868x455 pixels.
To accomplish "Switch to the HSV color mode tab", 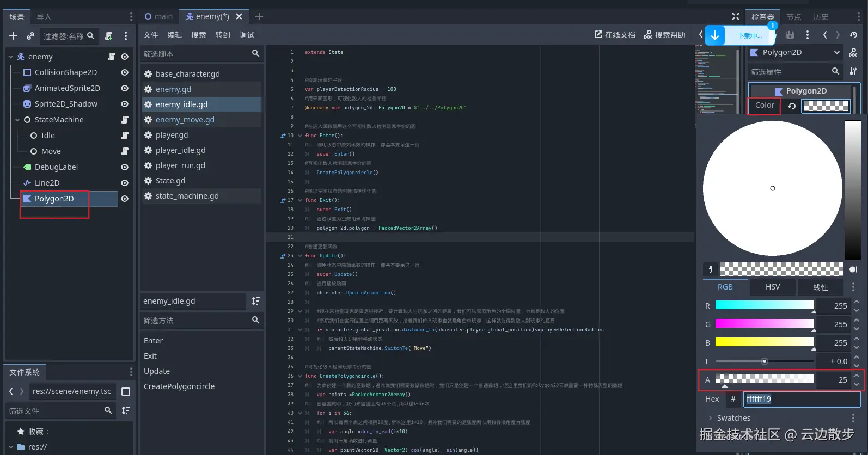I will pyautogui.click(x=772, y=287).
